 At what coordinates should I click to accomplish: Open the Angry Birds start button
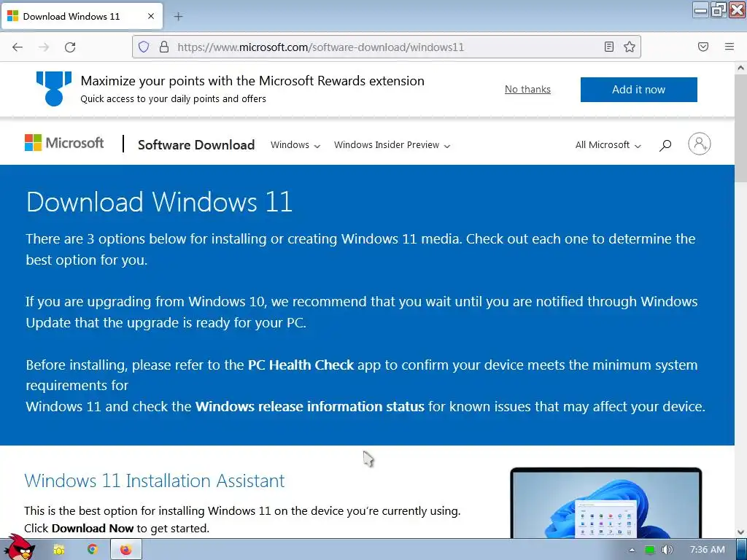pos(18,548)
